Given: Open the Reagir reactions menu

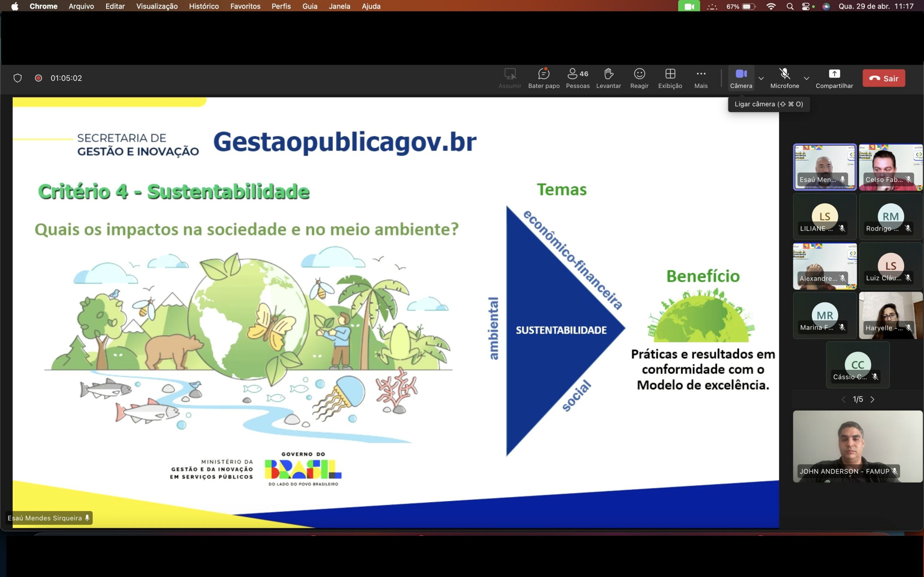Looking at the screenshot, I should 639,78.
